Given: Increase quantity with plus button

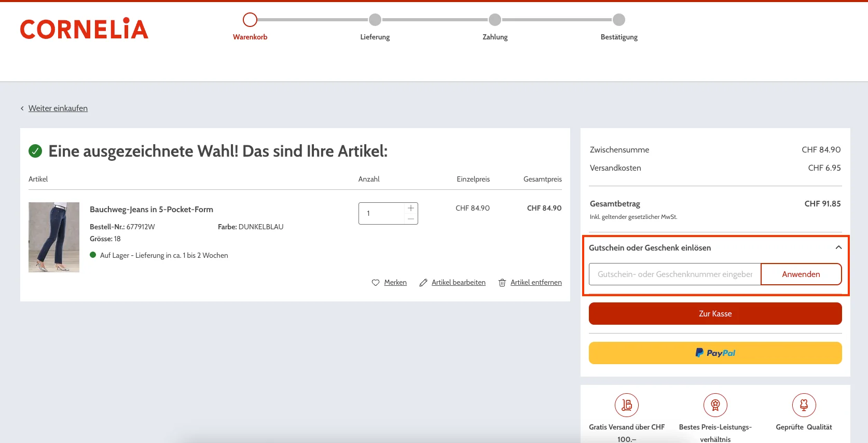Looking at the screenshot, I should click(411, 208).
